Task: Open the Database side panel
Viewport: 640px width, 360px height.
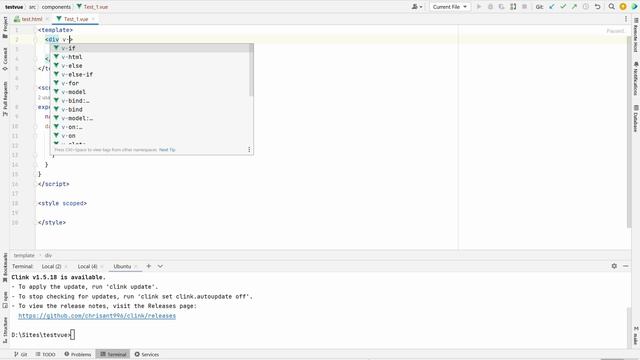Action: tap(635, 118)
